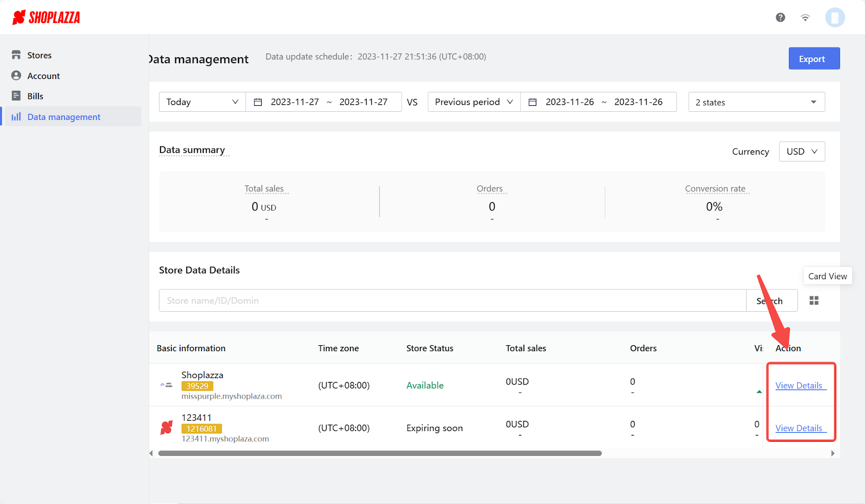Screen dimensions: 865x504
Task: Open the user profile avatar
Action: (834, 17)
